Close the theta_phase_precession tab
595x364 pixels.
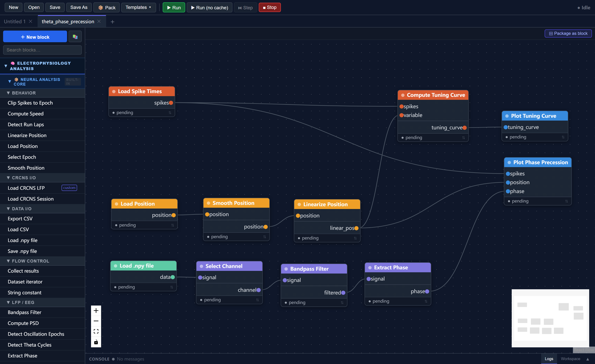point(99,21)
